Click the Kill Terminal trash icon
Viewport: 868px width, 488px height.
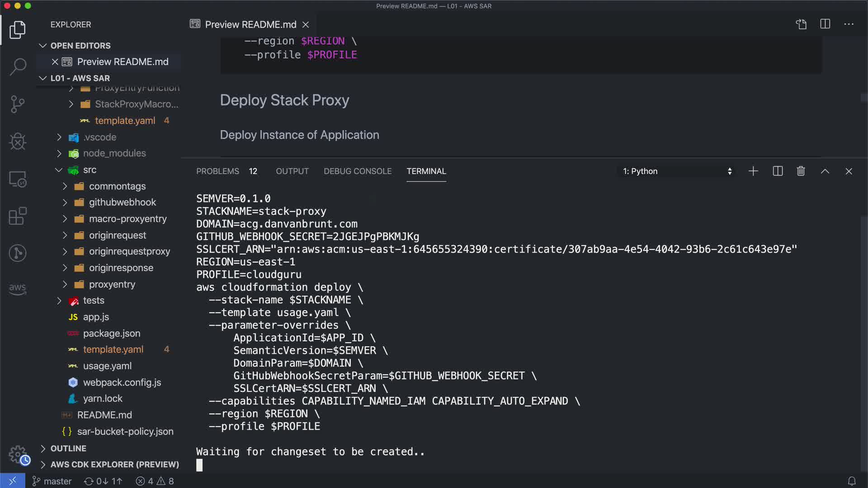pos(801,171)
